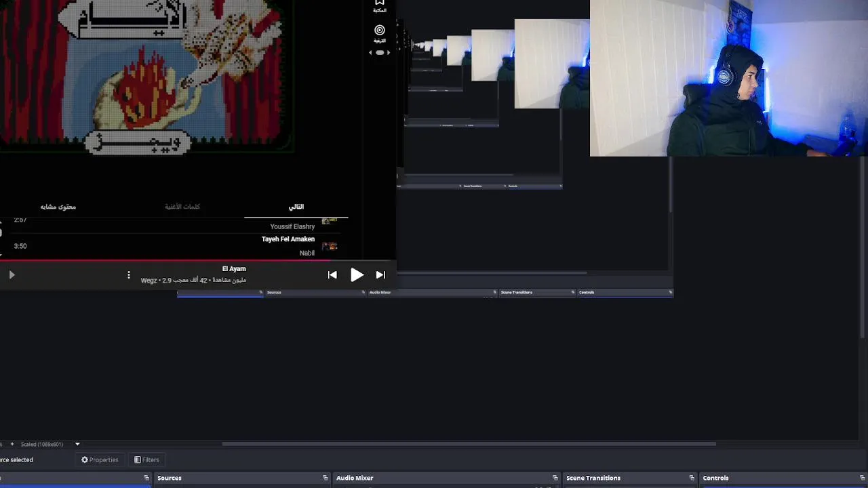
Task: Open the كلمات الأغنية (Lyrics) tab
Action: click(182, 207)
